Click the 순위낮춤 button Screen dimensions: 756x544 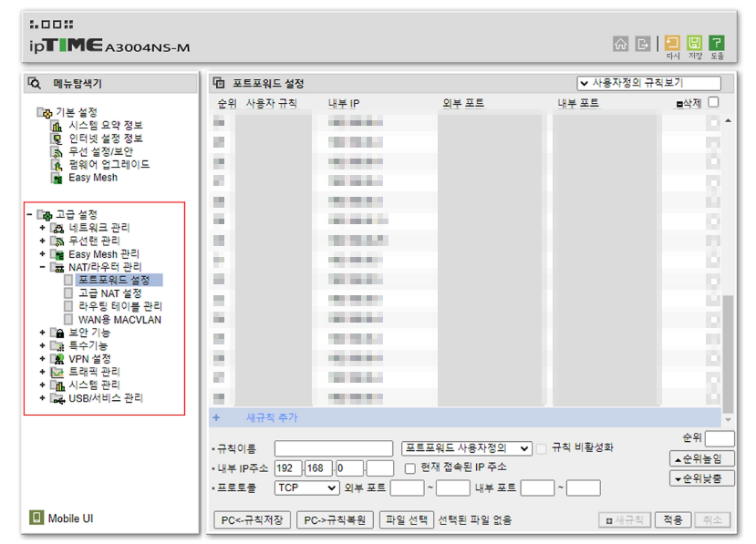coord(702,478)
